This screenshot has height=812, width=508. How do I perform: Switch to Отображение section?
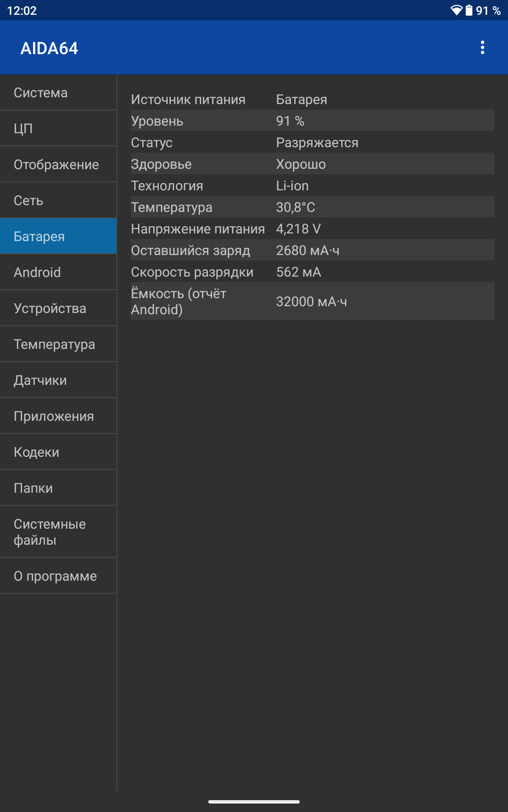pos(58,165)
